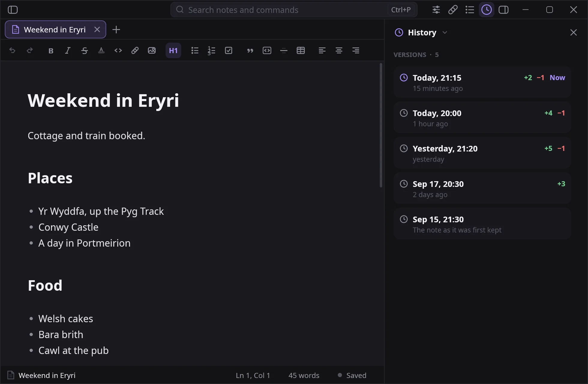This screenshot has width=588, height=384.
Task: Click the 45 words count
Action: [304, 375]
